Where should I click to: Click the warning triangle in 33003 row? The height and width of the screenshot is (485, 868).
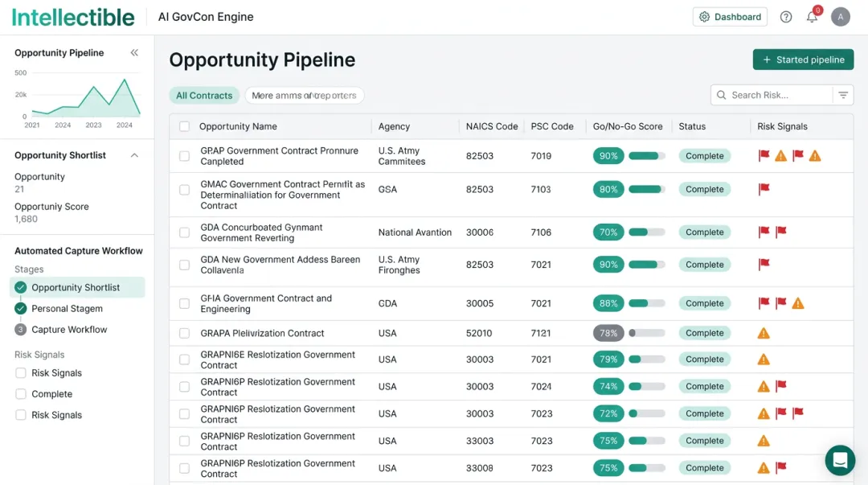[764, 441]
